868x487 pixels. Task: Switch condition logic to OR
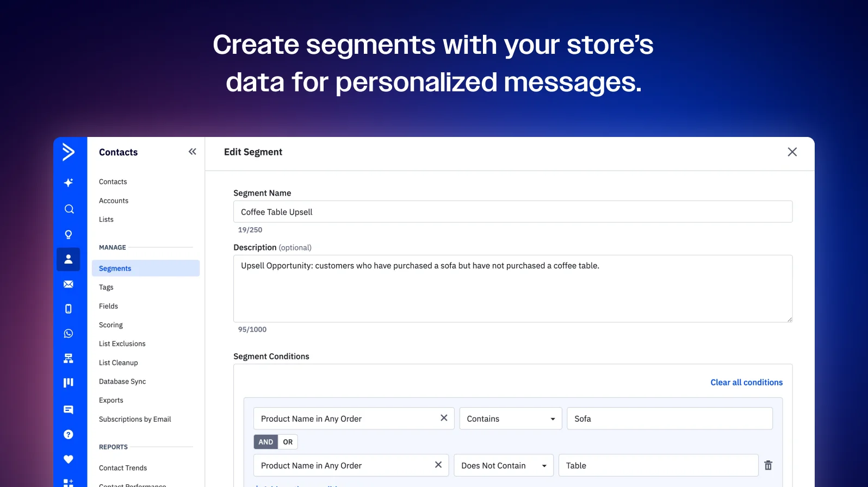tap(288, 442)
